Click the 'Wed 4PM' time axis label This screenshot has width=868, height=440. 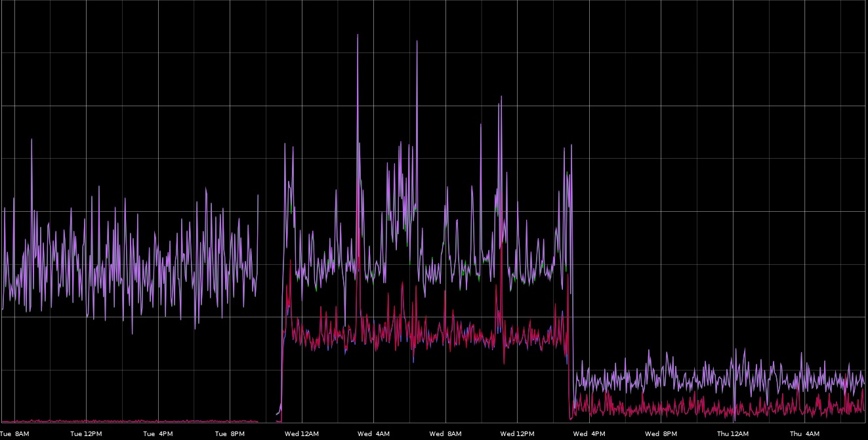pos(589,434)
